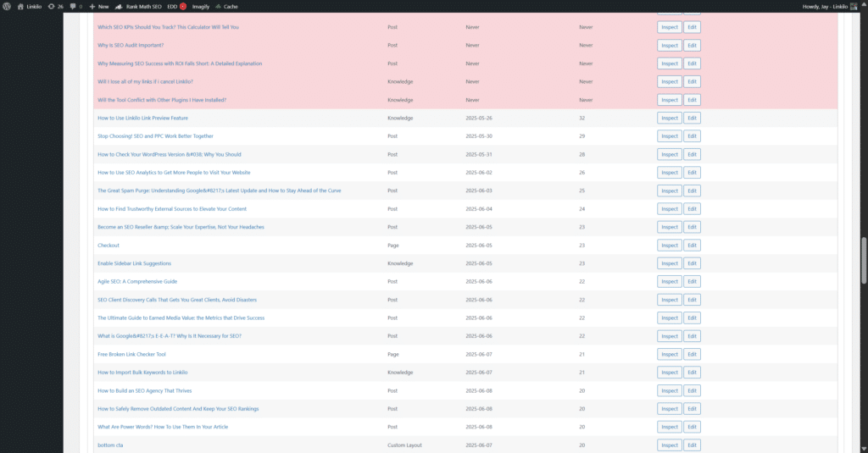This screenshot has height=453, width=868.
Task: Click the user avatar in admin bar
Action: coord(854,7)
